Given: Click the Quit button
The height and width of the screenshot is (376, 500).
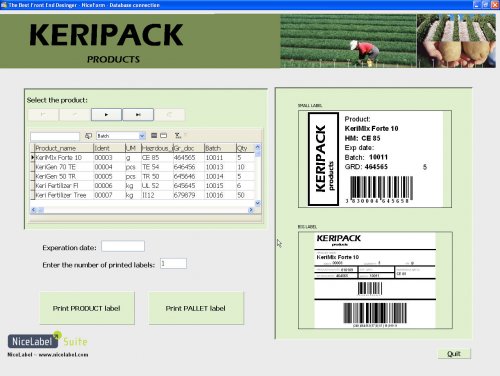Looking at the screenshot, I should tap(454, 354).
